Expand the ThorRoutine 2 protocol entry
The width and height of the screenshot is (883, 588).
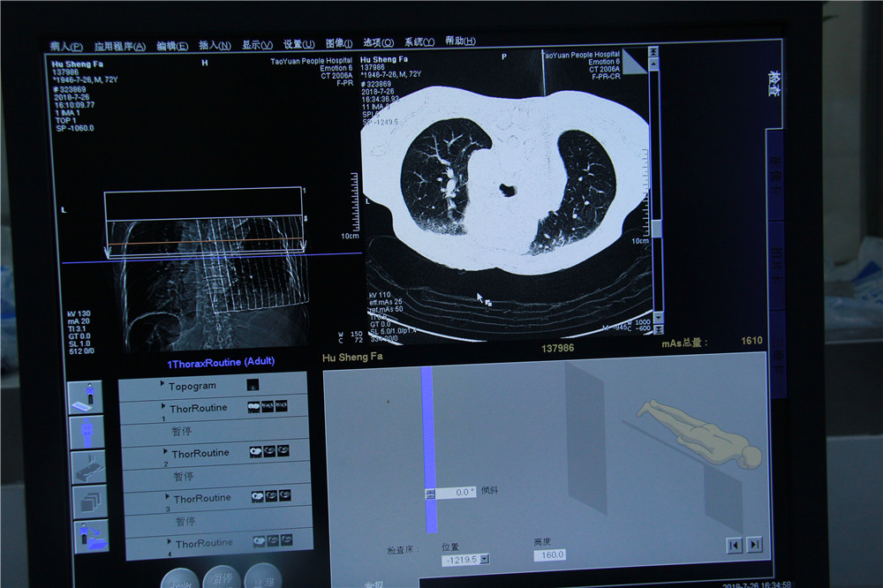pyautogui.click(x=165, y=451)
